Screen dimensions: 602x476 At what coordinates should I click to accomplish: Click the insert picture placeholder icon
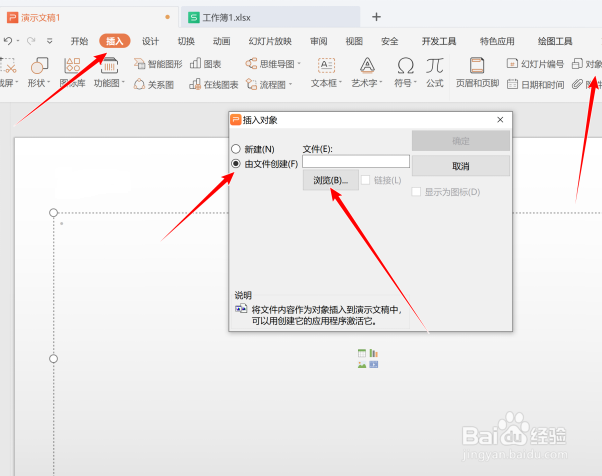[362, 365]
